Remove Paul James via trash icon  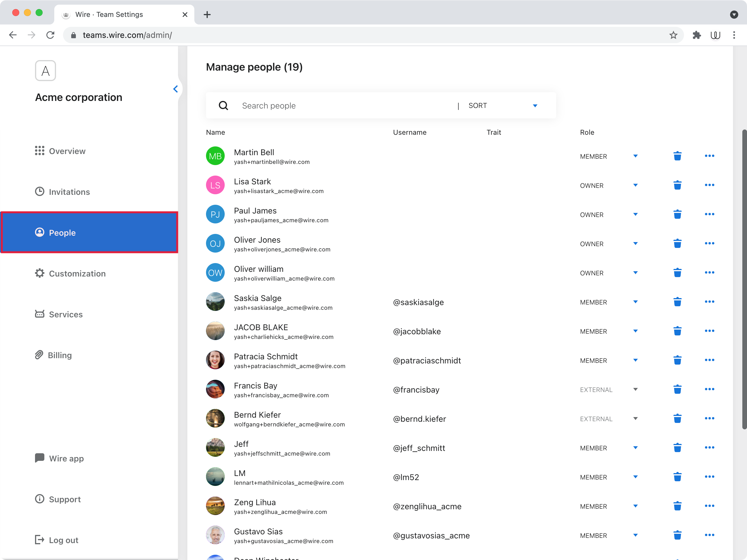point(677,214)
